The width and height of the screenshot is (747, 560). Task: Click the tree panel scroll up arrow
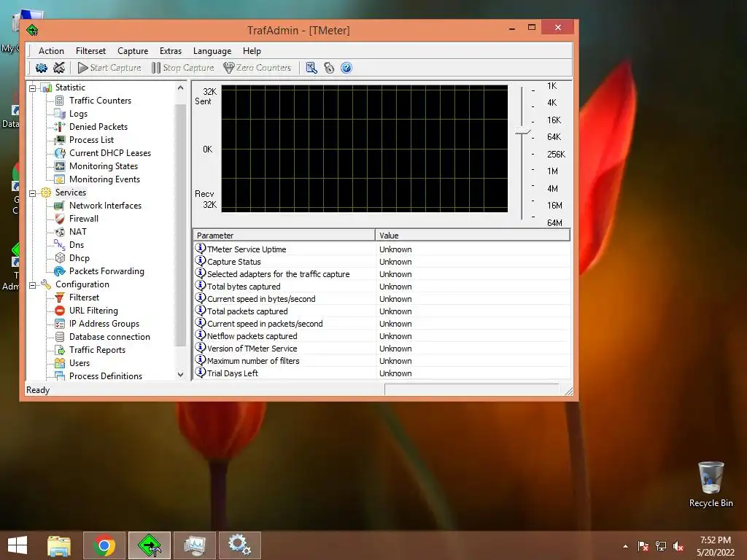(x=181, y=87)
